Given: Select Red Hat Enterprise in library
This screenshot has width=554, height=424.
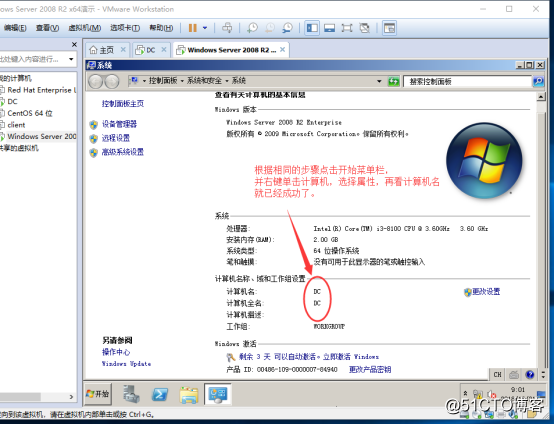Looking at the screenshot, I should (38, 90).
